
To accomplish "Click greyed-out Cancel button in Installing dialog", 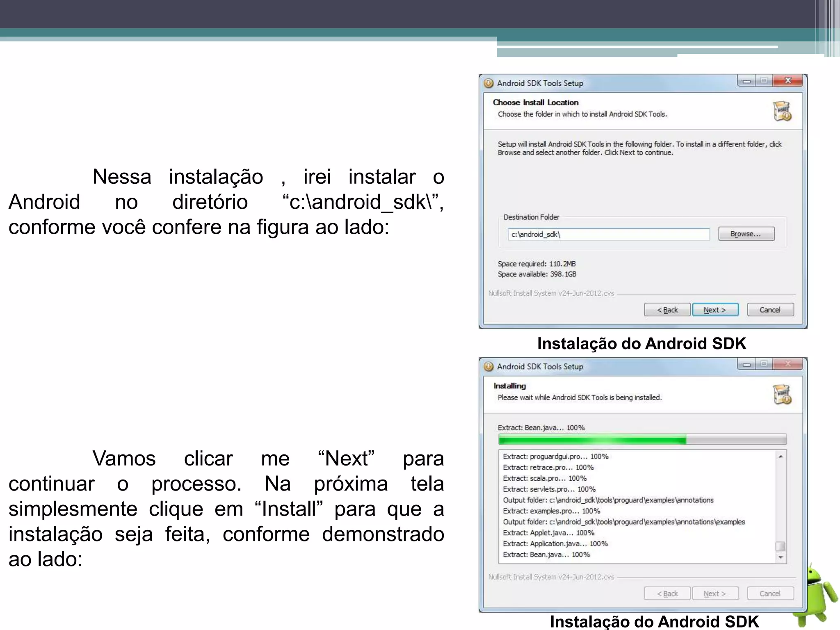I will [770, 593].
